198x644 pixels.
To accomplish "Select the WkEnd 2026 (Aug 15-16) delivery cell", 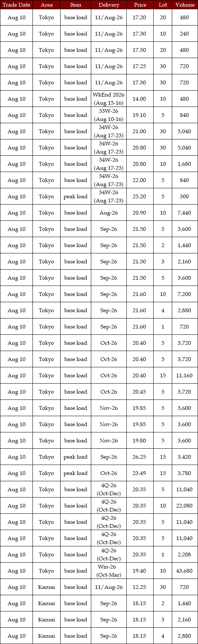I will pyautogui.click(x=109, y=99).
